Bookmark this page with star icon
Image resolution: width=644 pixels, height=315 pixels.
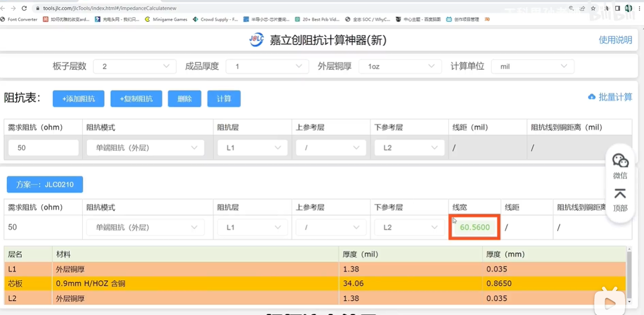(594, 8)
